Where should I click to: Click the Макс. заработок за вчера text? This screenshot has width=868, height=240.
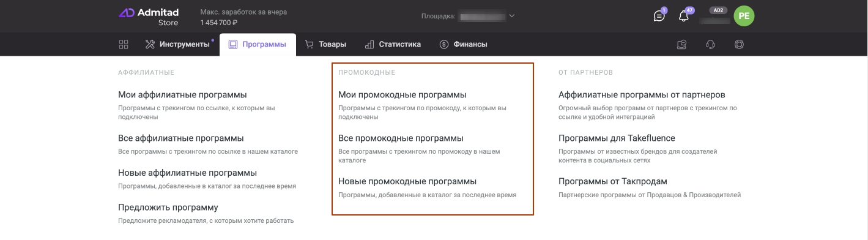pos(243,12)
